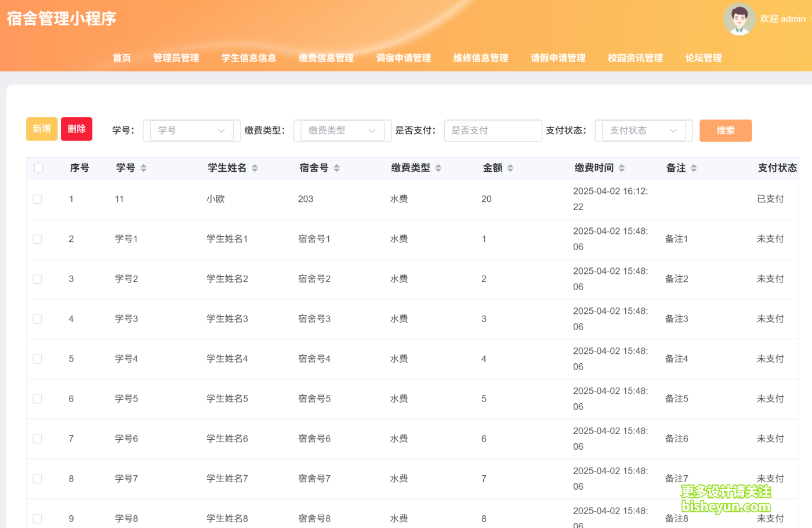This screenshot has height=528, width=812.
Task: Sort by 缴费类型 column arrows
Action: click(x=438, y=168)
